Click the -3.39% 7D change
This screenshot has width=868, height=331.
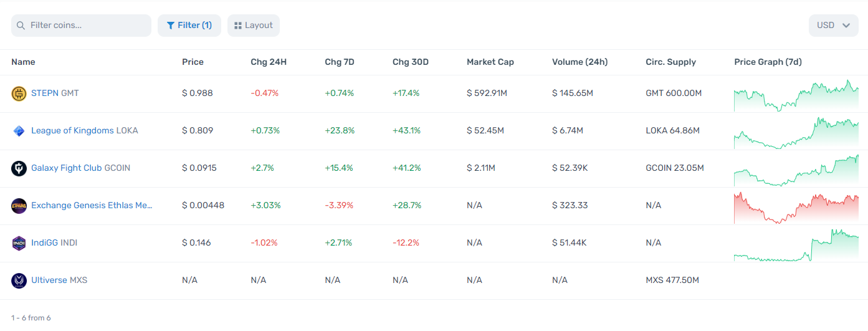339,205
